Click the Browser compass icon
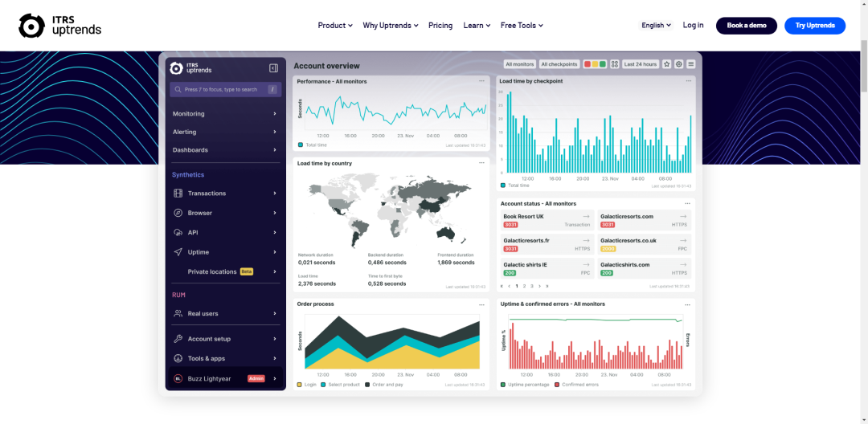The height and width of the screenshot is (424, 868). pyautogui.click(x=178, y=213)
